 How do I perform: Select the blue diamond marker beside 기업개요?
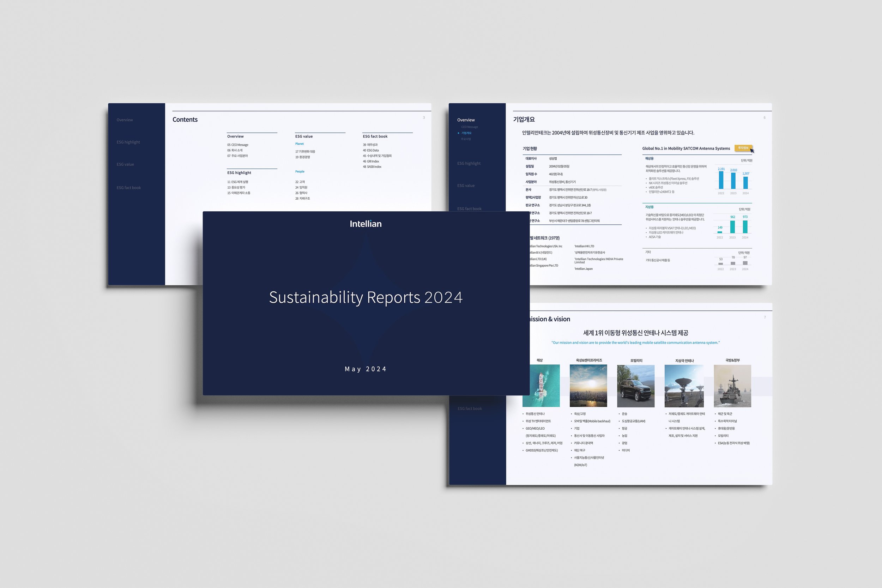point(458,133)
